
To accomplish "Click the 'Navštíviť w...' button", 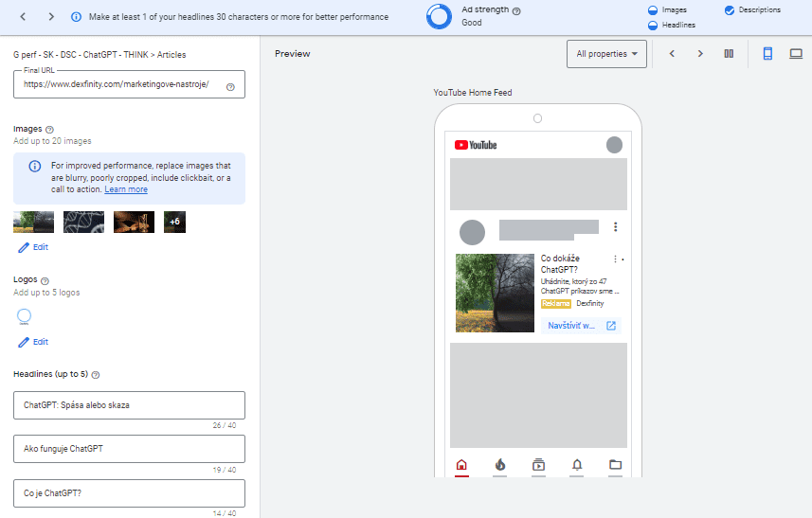I will click(x=581, y=326).
